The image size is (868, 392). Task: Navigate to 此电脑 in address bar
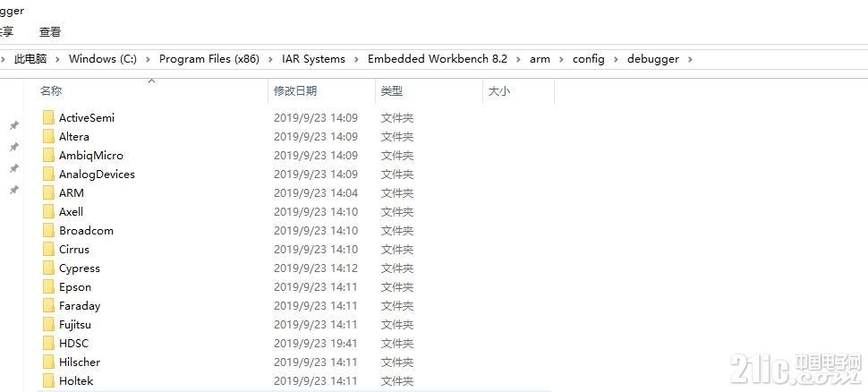30,59
